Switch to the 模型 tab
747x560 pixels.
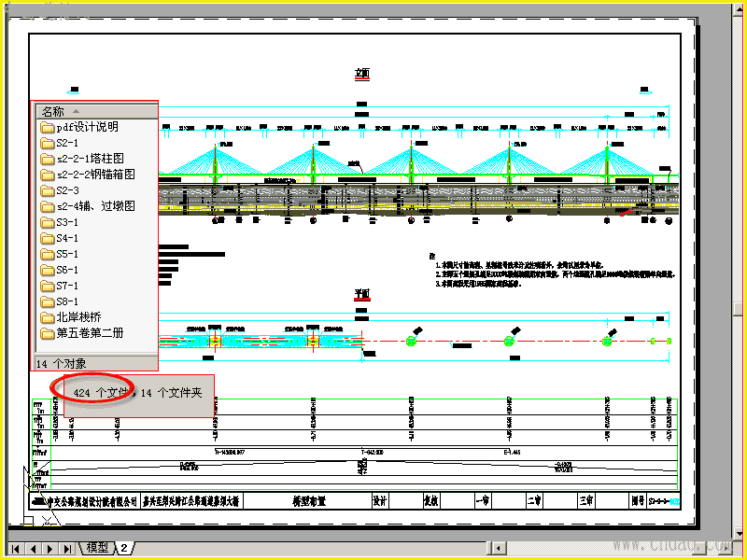tap(97, 548)
